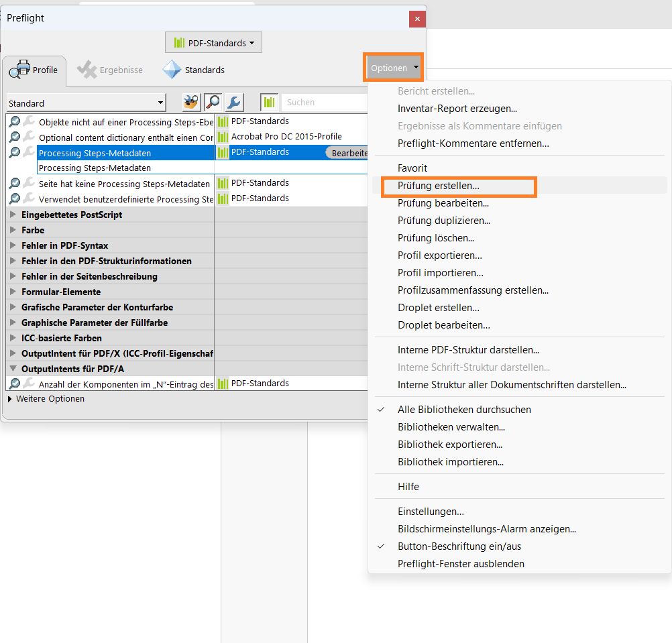
Task: Click magnifier icon for 'Anzahl der Komponenten' row
Action: coord(15,384)
